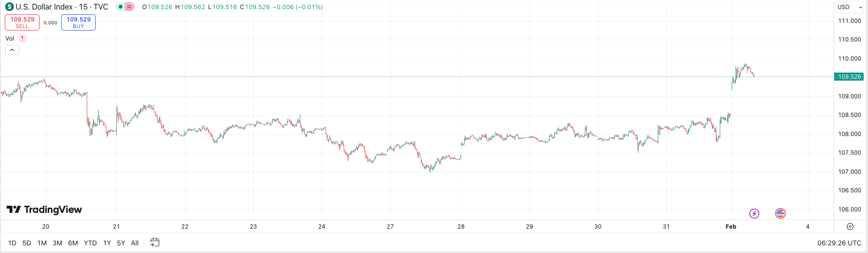The height and width of the screenshot is (253, 868).
Task: Click the pink approximate data indicator icon
Action: click(x=129, y=7)
